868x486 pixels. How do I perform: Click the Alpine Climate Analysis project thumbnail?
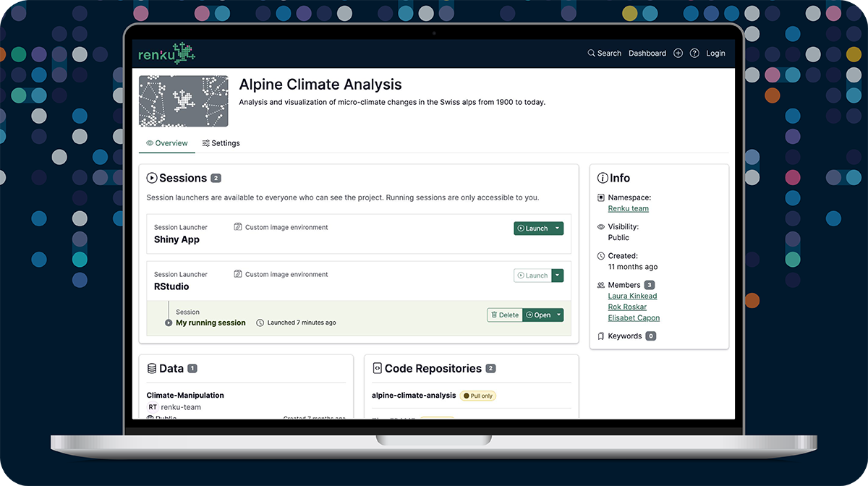click(x=183, y=101)
